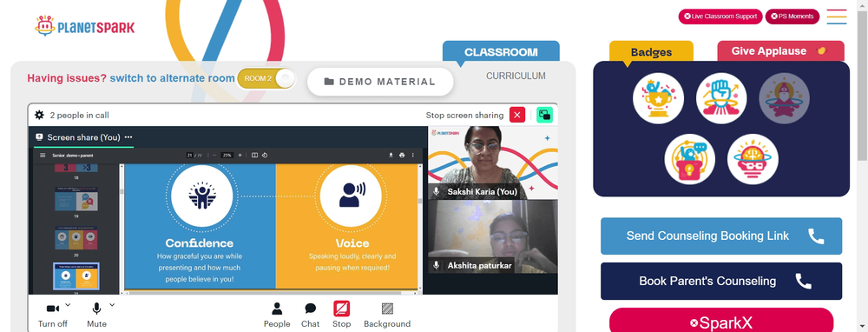This screenshot has width=868, height=332.
Task: Click Live Classroom Support button
Action: tap(720, 17)
